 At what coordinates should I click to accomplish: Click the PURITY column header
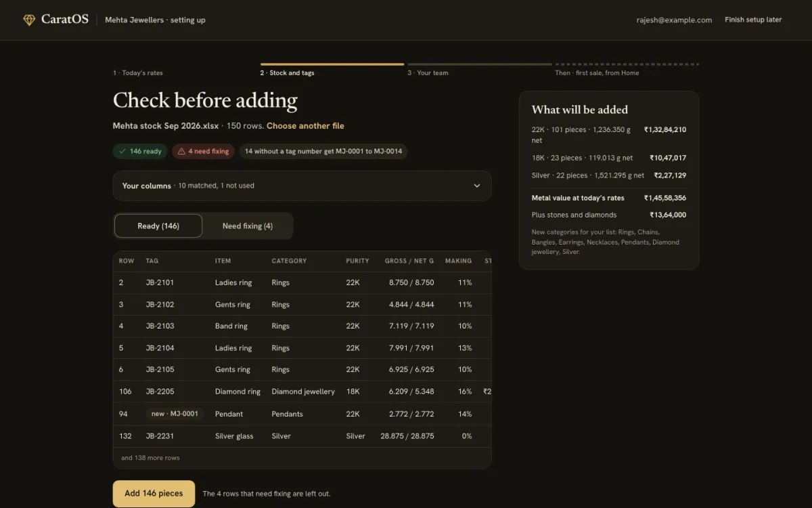coord(357,261)
